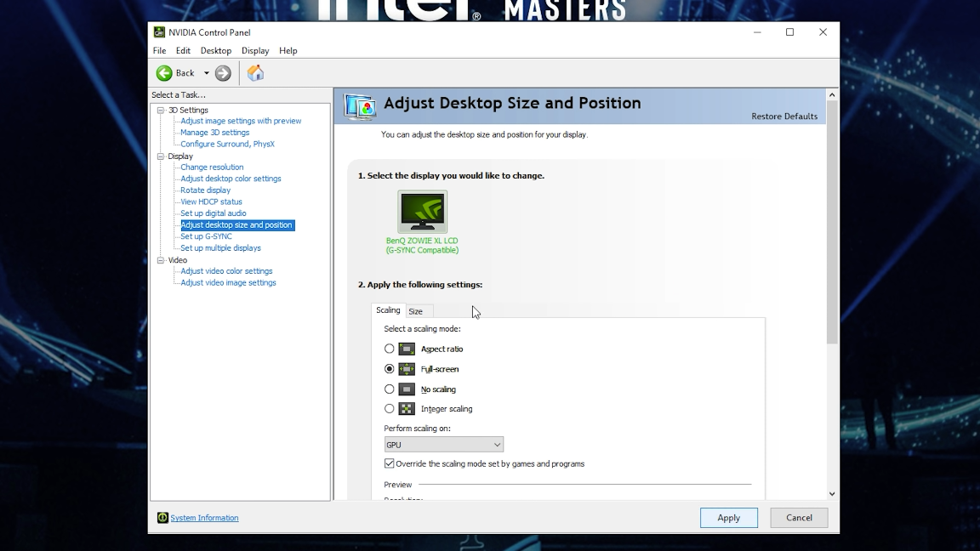Image resolution: width=980 pixels, height=551 pixels.
Task: Open Configure Surround, PhysX
Action: pyautogui.click(x=227, y=144)
